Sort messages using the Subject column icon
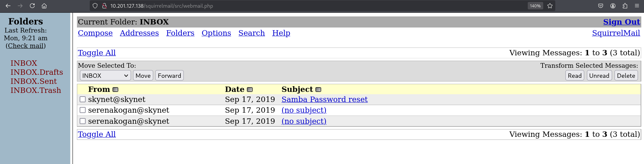The image size is (644, 164). tap(318, 90)
